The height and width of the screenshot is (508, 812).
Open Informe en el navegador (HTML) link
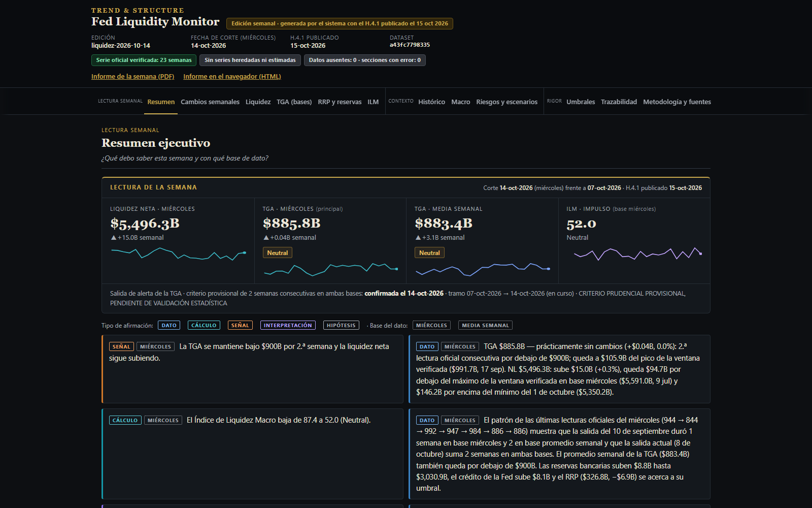click(x=232, y=77)
